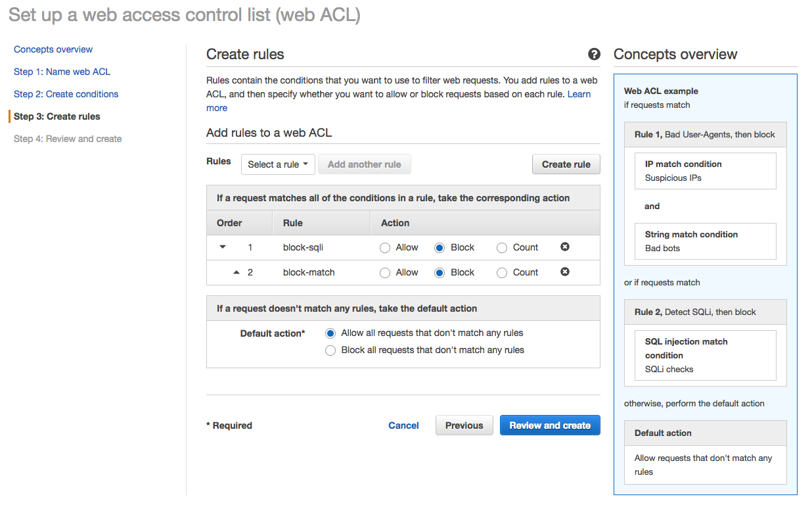Collapse the block-sqli rule row
Viewport: 812px width, 507px height.
point(222,247)
